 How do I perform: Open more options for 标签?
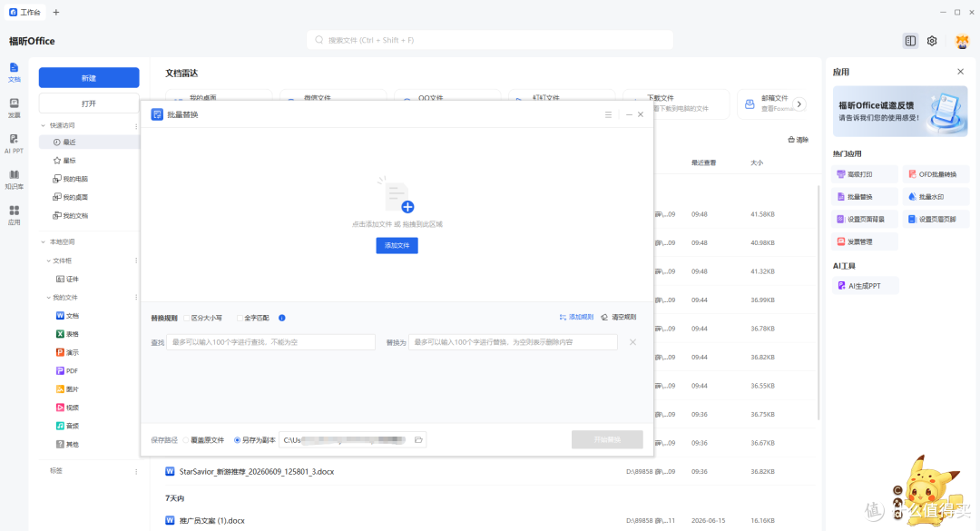136,471
